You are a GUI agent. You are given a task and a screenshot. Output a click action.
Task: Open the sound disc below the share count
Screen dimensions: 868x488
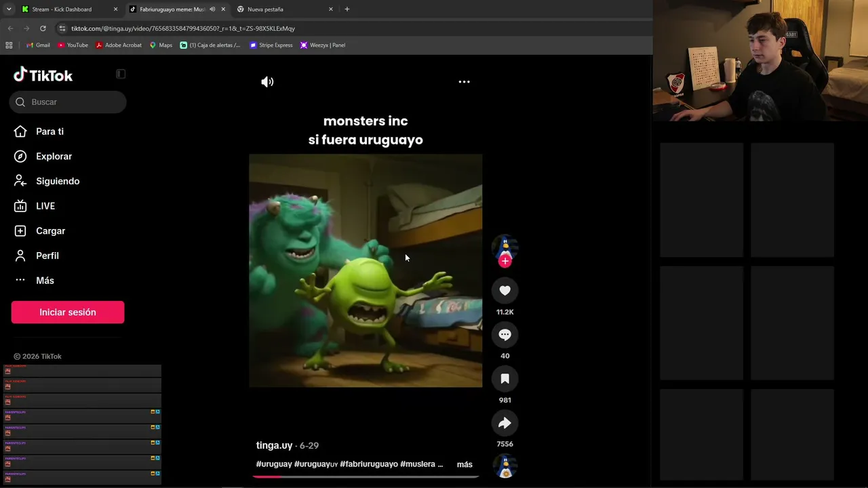click(x=505, y=466)
